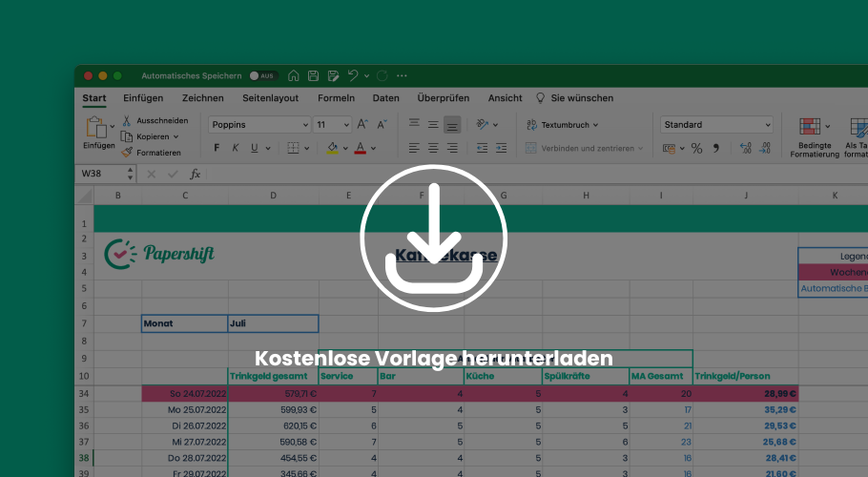The width and height of the screenshot is (868, 477).
Task: Click the increase font size icon
Action: pyautogui.click(x=362, y=125)
